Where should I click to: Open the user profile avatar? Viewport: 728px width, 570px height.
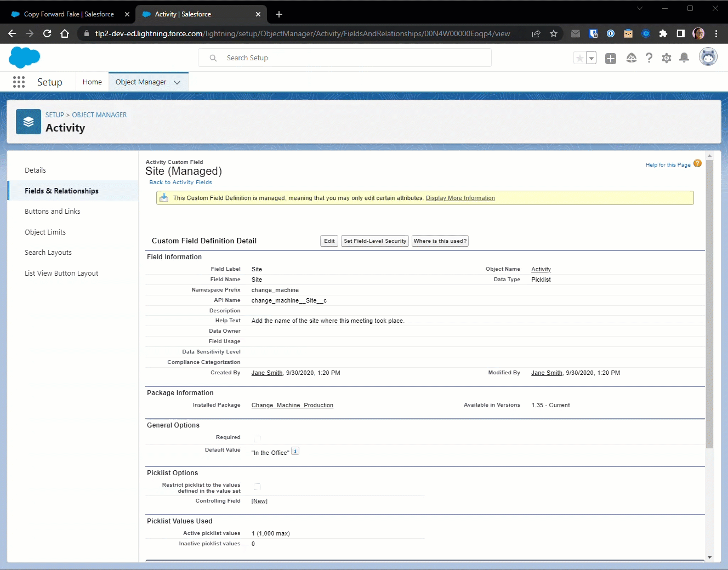(x=708, y=56)
